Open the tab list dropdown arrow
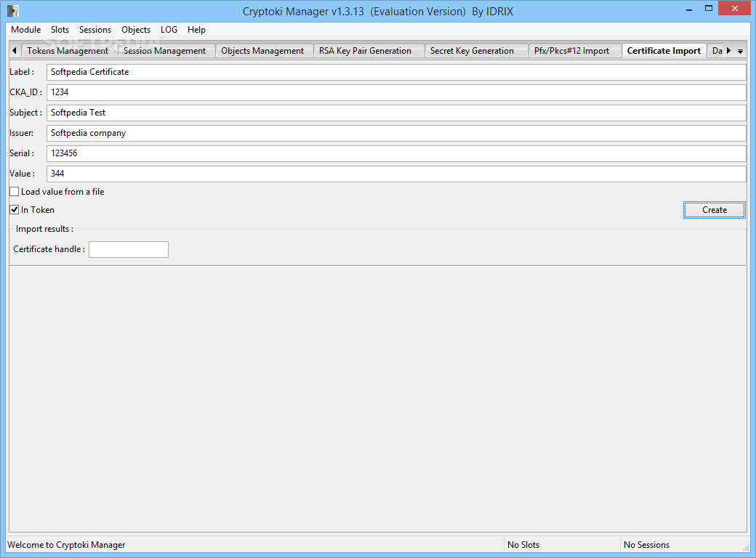 pos(740,51)
